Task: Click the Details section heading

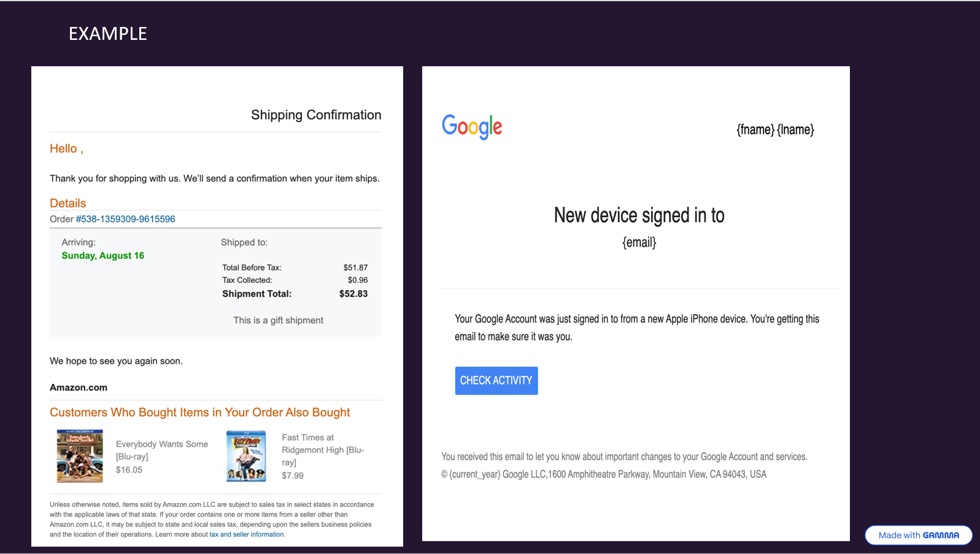Action: (x=68, y=203)
